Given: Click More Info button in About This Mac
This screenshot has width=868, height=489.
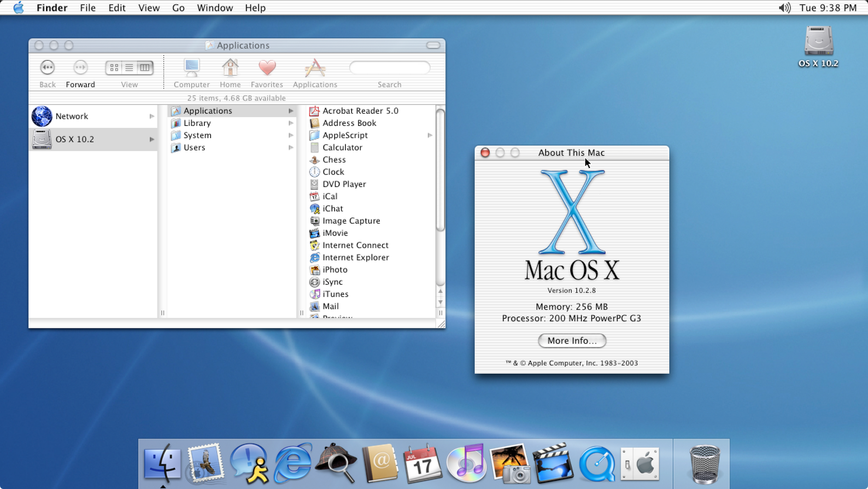Looking at the screenshot, I should [x=571, y=340].
